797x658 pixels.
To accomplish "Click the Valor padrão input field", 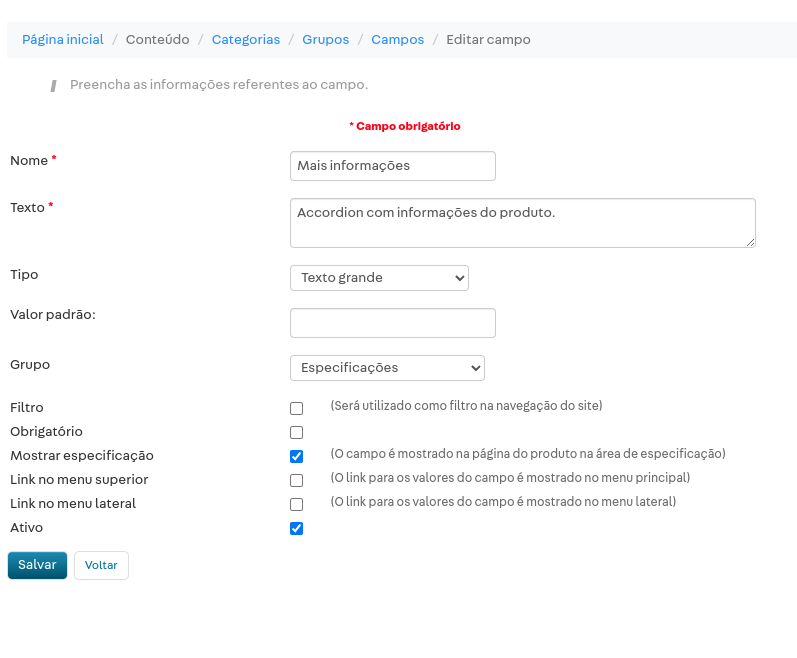I will pyautogui.click(x=392, y=323).
